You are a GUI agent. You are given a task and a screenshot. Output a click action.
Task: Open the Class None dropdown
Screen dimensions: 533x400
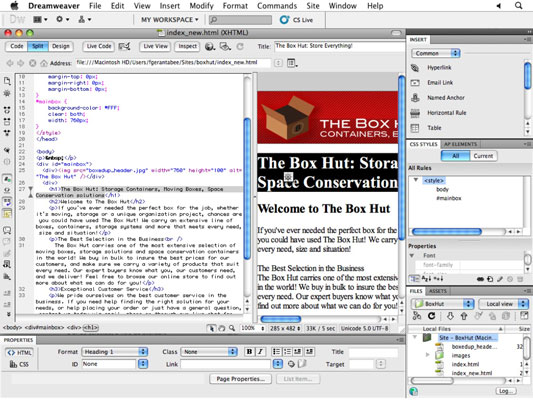click(x=209, y=352)
